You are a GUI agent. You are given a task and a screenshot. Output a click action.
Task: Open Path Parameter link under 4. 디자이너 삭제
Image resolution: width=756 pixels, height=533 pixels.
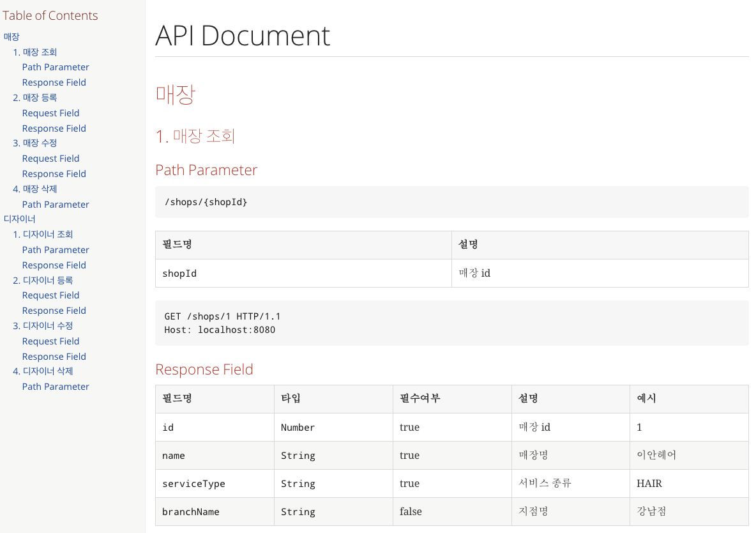coord(56,386)
